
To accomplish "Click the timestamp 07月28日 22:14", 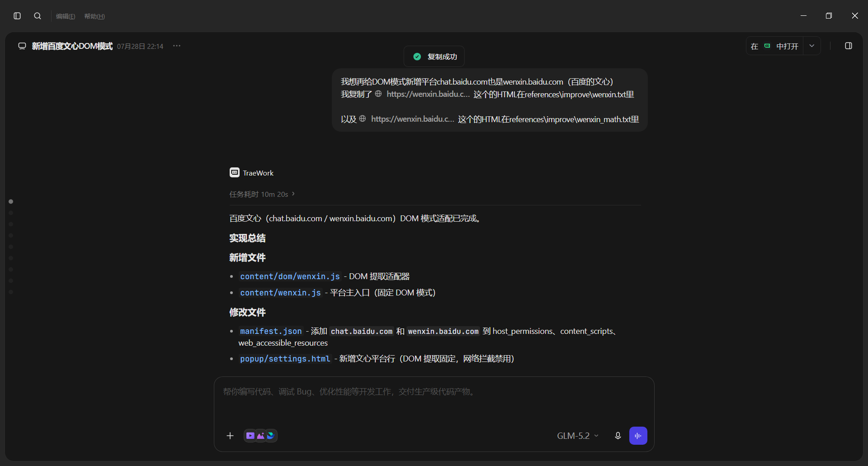I will click(140, 46).
